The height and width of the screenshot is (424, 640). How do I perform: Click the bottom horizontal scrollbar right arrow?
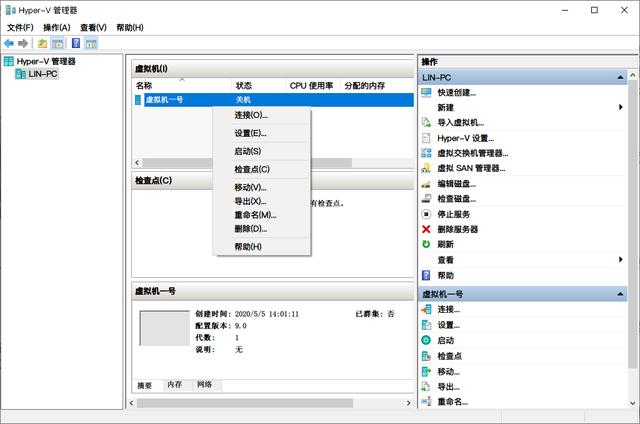(x=409, y=403)
